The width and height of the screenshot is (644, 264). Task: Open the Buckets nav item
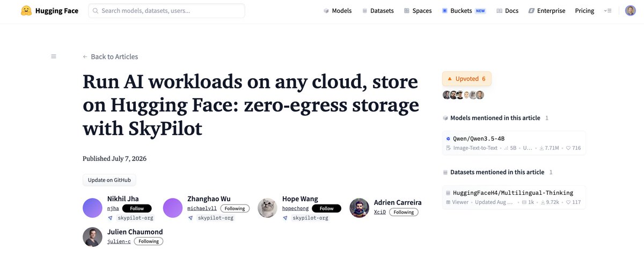coord(464,11)
